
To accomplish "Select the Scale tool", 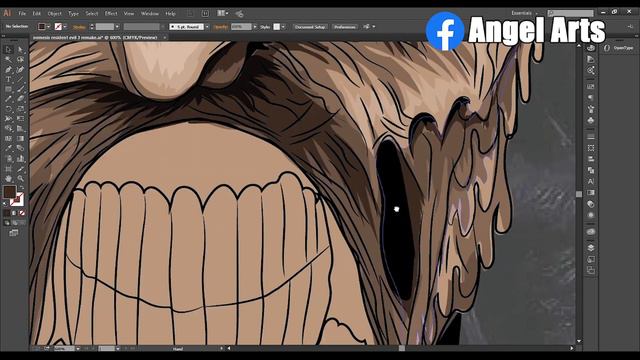I will [x=20, y=109].
